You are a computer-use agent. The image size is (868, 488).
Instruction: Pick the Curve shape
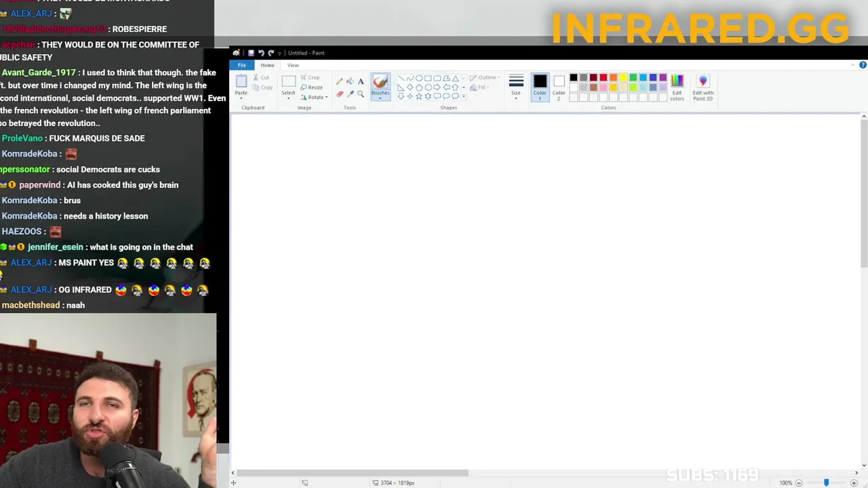pyautogui.click(x=410, y=78)
